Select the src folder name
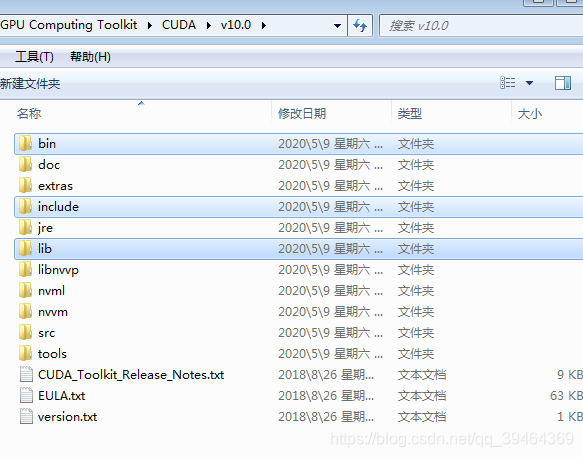 (46, 332)
